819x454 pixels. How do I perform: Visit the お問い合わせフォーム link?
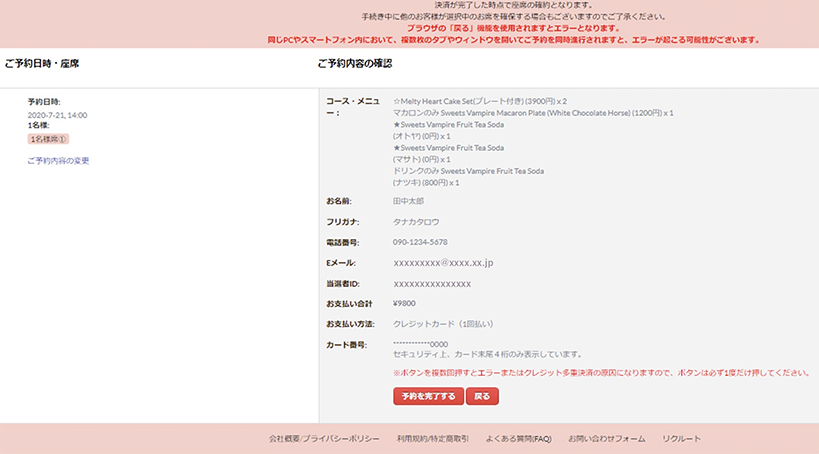pyautogui.click(x=606, y=439)
